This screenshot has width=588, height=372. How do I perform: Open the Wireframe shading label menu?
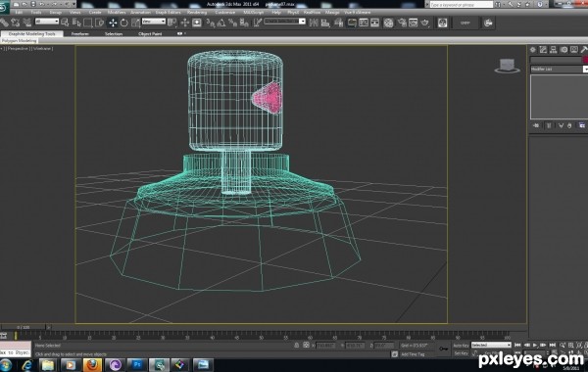(42, 49)
